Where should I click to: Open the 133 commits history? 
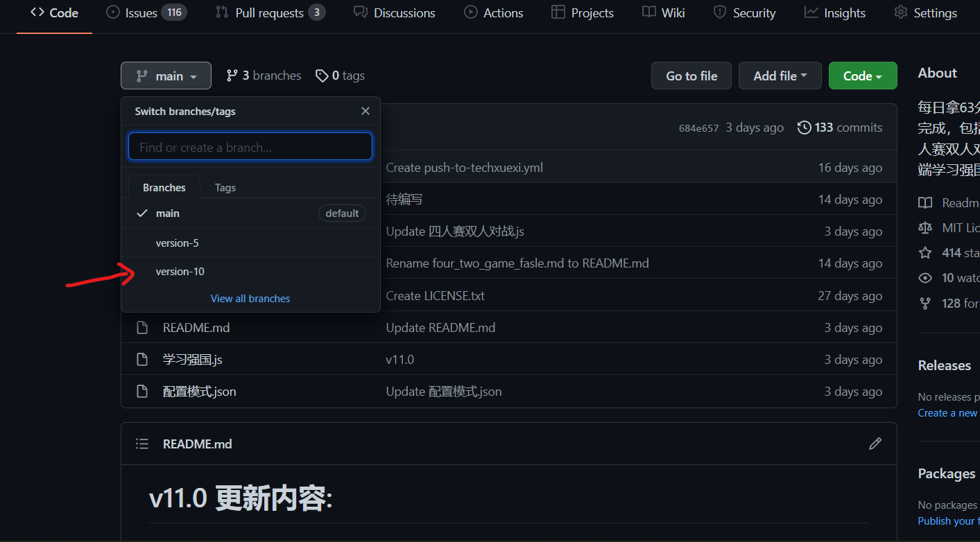point(840,128)
